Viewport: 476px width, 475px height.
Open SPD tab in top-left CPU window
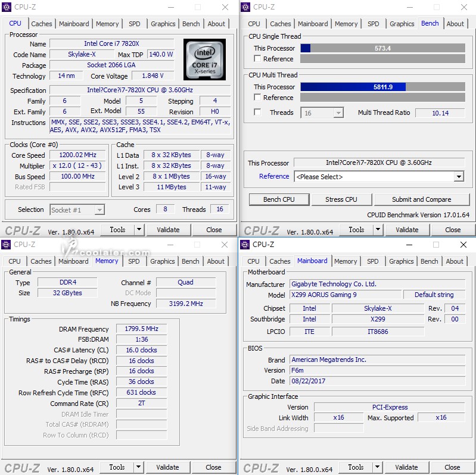[135, 24]
